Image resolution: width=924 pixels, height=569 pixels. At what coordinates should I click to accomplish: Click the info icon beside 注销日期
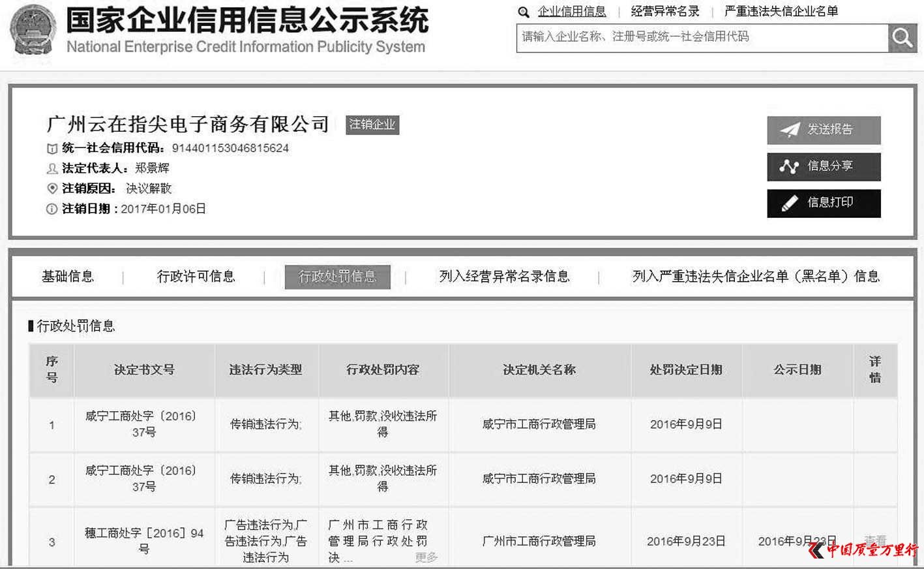(52, 209)
